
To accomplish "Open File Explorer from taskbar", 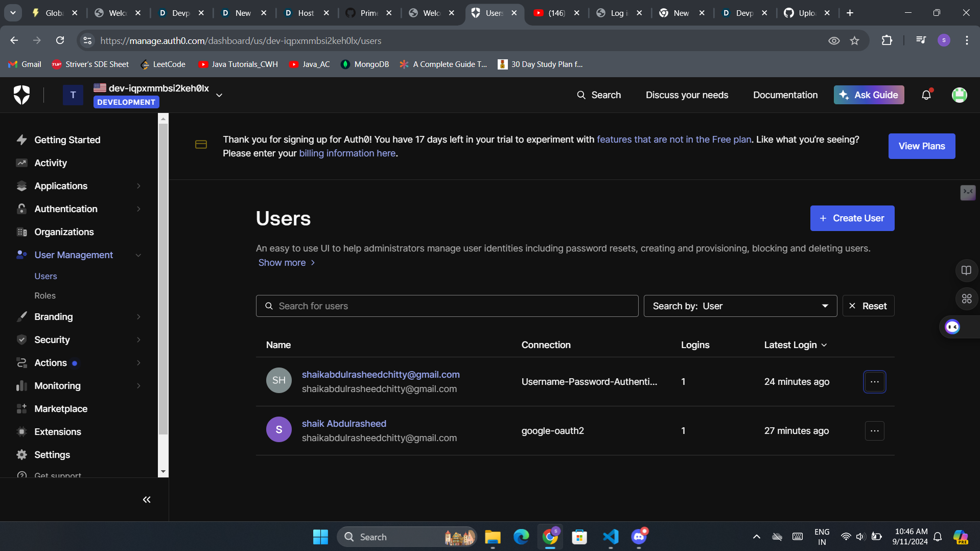I will (493, 537).
